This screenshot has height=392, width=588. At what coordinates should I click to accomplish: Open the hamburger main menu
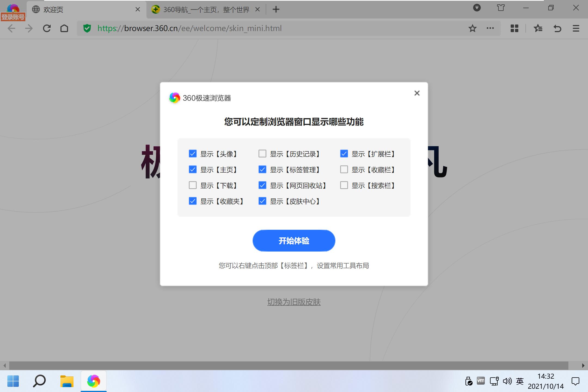576,28
